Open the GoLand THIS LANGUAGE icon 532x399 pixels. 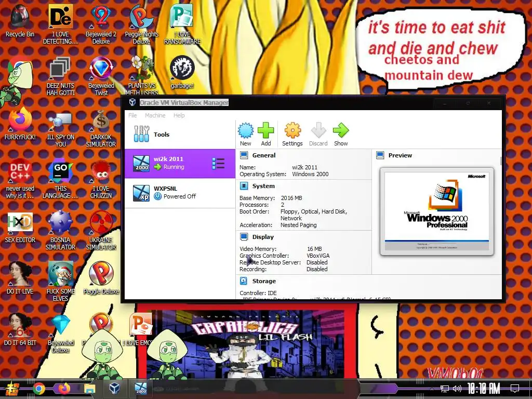click(x=60, y=179)
